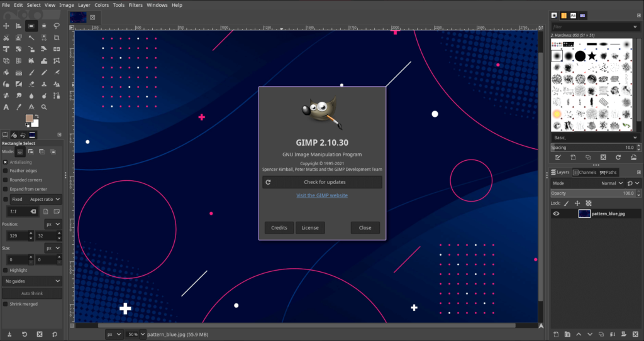Open the Size units px dropdown
This screenshot has width=644, height=341.
click(x=53, y=248)
